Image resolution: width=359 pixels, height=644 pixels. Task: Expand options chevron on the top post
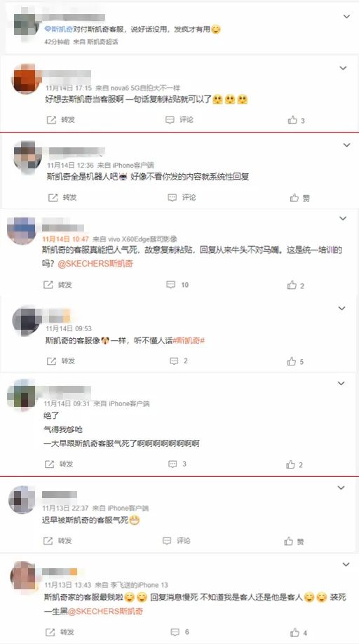346,16
